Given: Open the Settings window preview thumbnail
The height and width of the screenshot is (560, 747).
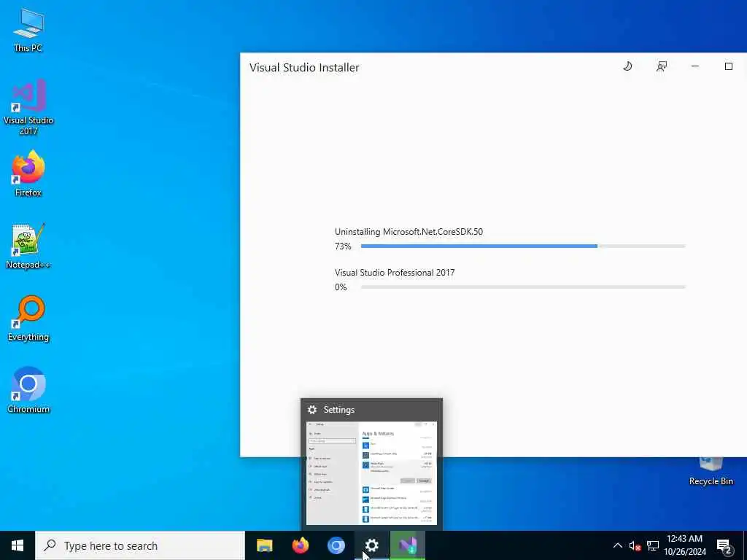Looking at the screenshot, I should (x=371, y=472).
